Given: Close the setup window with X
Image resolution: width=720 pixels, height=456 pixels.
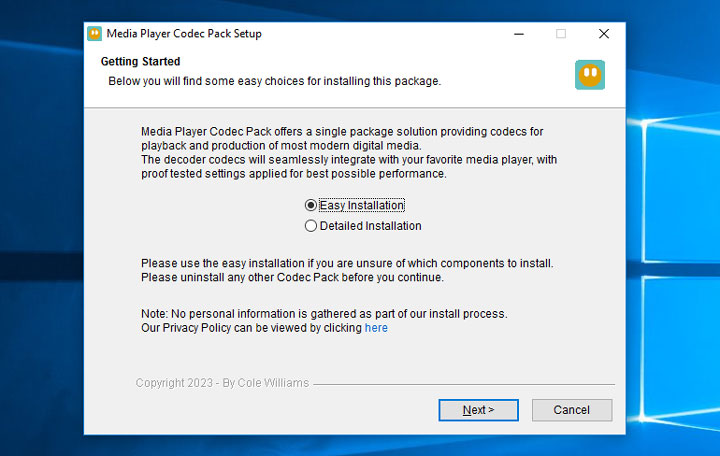Looking at the screenshot, I should tap(604, 34).
